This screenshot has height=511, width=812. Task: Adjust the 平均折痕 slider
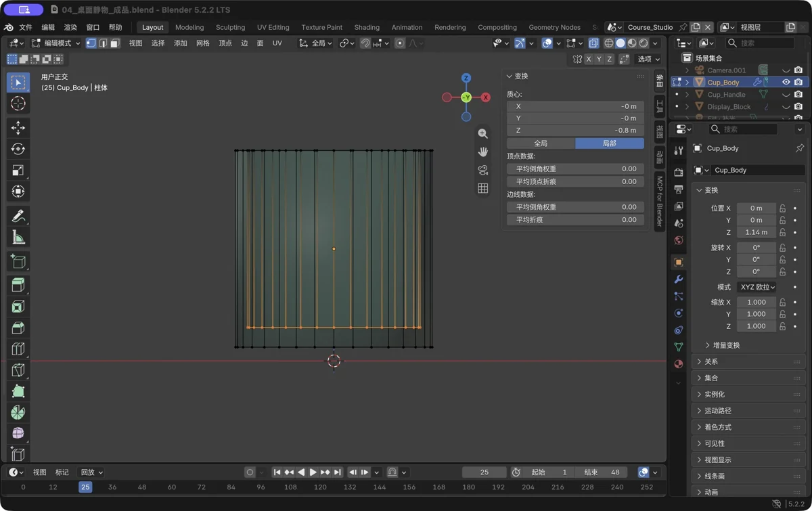(575, 220)
